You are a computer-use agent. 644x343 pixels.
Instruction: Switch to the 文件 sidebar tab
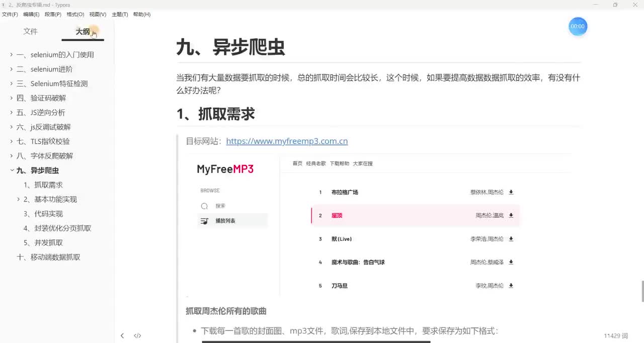[31, 31]
